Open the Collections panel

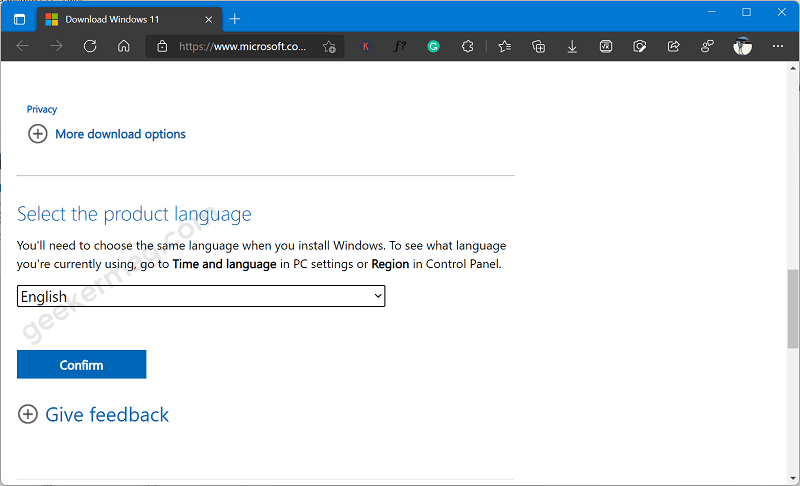coord(538,46)
